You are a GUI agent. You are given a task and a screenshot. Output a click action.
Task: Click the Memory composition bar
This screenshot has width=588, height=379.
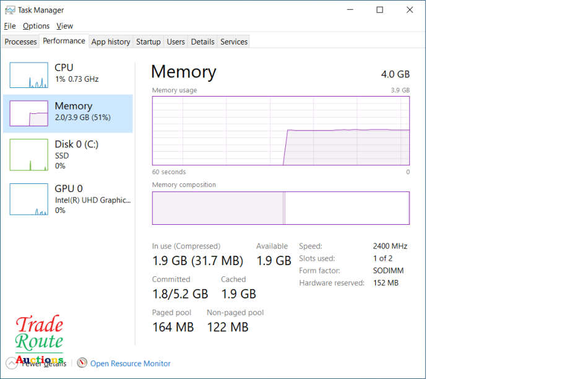[280, 208]
